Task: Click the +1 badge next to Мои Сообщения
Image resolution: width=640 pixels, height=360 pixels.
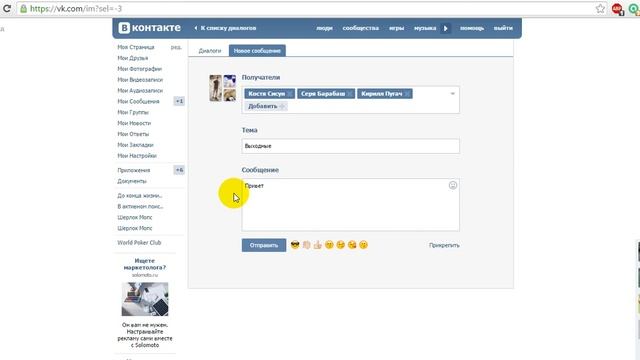Action: pyautogui.click(x=179, y=101)
